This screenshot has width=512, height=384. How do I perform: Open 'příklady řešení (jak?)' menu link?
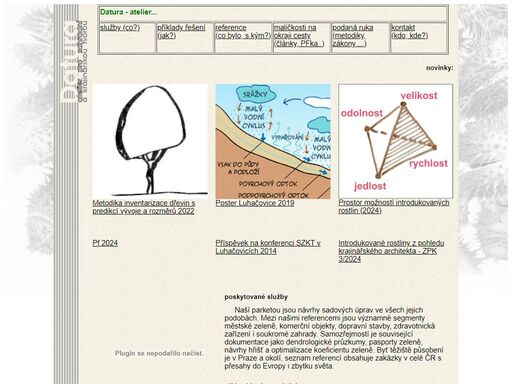181,32
